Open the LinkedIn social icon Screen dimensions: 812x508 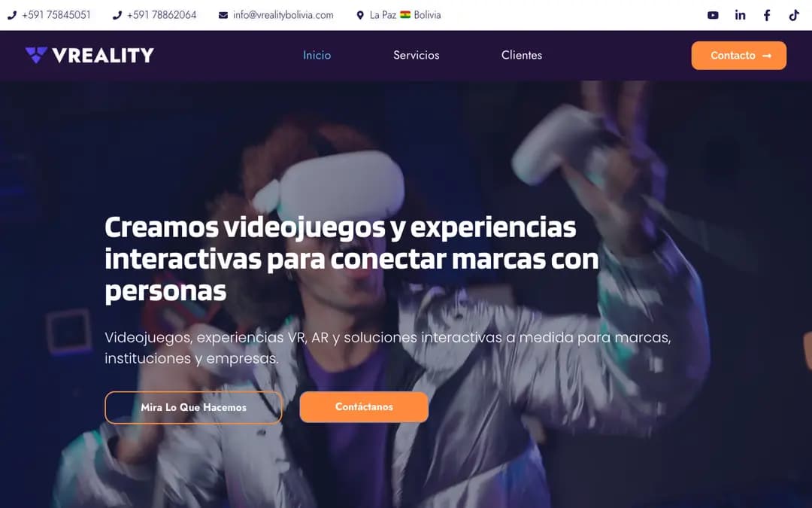pyautogui.click(x=740, y=15)
